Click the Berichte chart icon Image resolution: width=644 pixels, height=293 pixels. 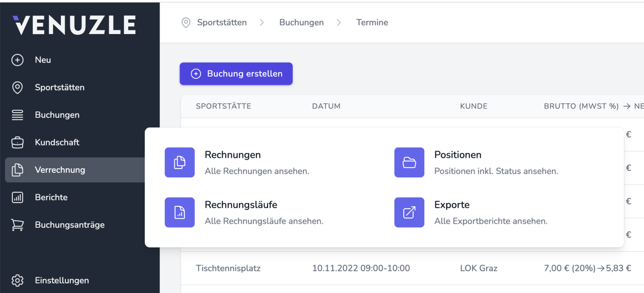[x=17, y=198]
